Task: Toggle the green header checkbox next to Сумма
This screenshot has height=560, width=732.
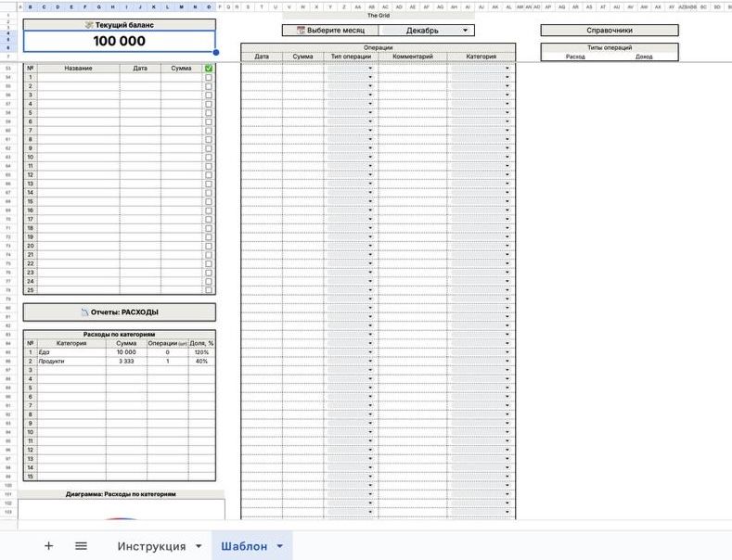Action: [x=208, y=68]
